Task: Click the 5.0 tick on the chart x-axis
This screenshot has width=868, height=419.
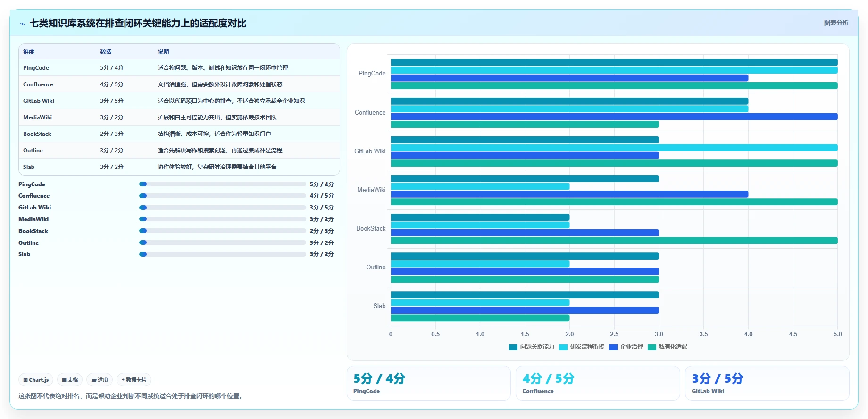Action: point(837,334)
